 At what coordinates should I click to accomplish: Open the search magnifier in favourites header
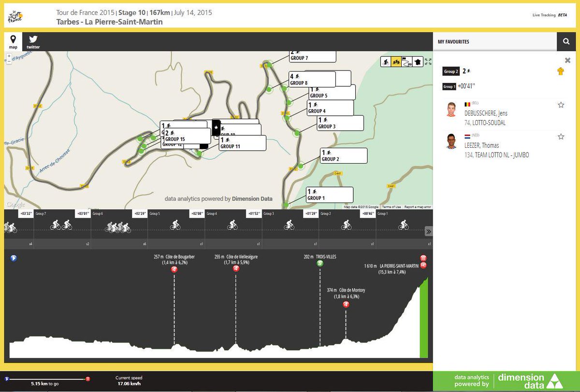[x=566, y=42]
